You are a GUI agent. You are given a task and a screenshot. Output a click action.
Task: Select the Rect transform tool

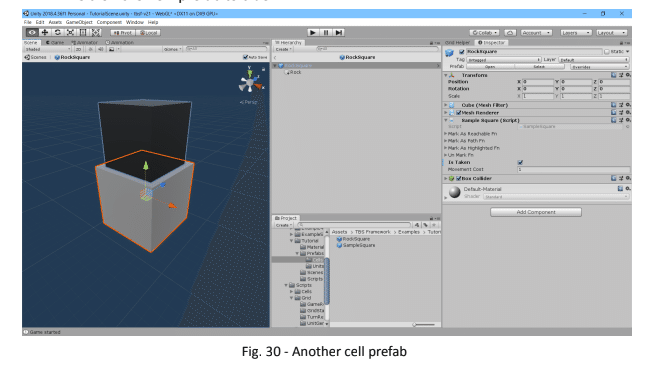coord(83,32)
